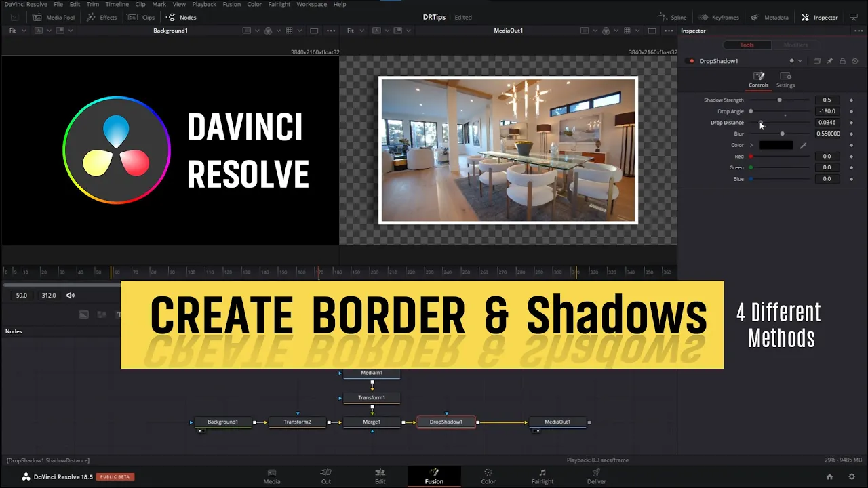Reset DropShadow1 settings with reset icon
Viewport: 868px width, 488px height.
(x=854, y=61)
